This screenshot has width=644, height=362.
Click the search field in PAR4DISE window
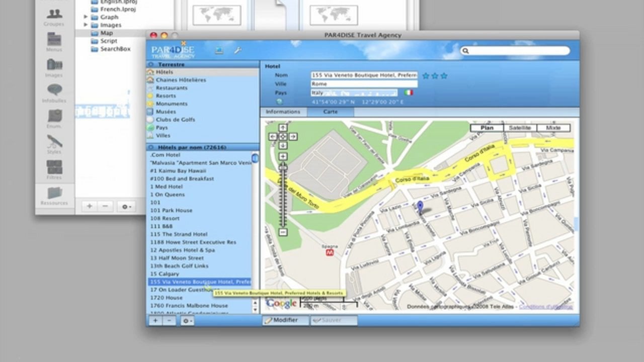pyautogui.click(x=516, y=51)
